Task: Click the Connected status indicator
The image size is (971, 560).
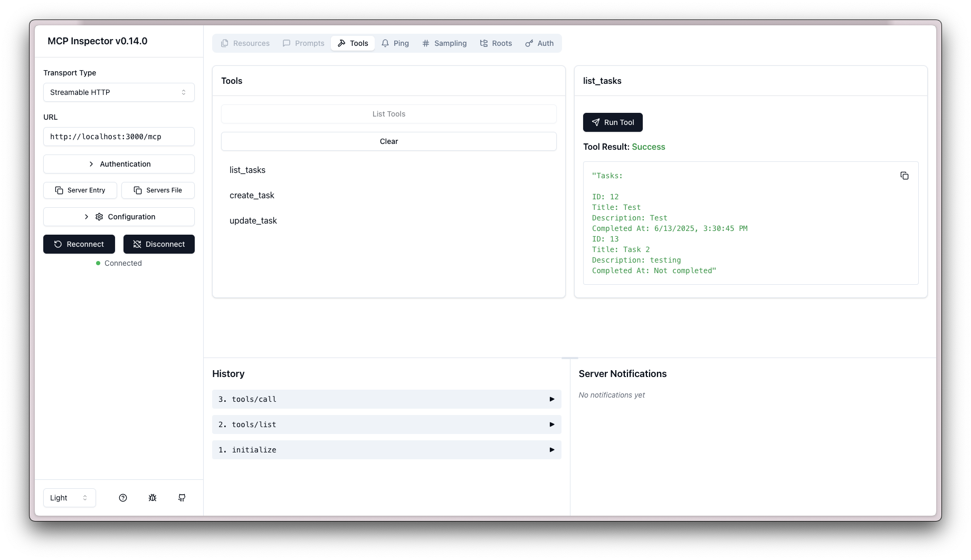Action: (119, 263)
